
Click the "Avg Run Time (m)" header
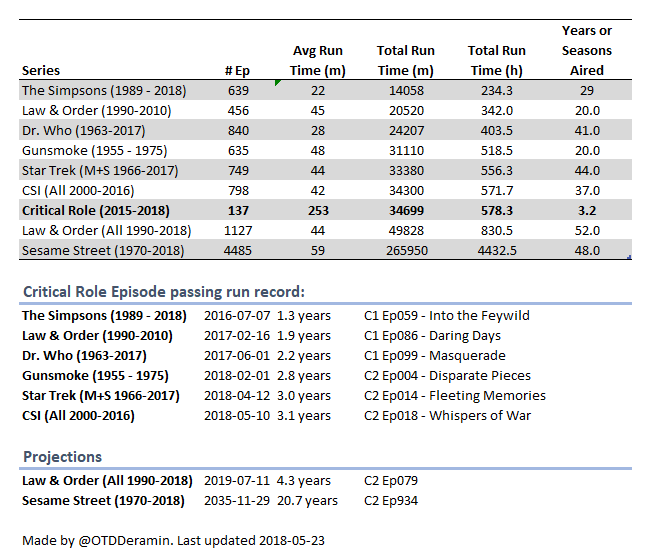pos(317,60)
